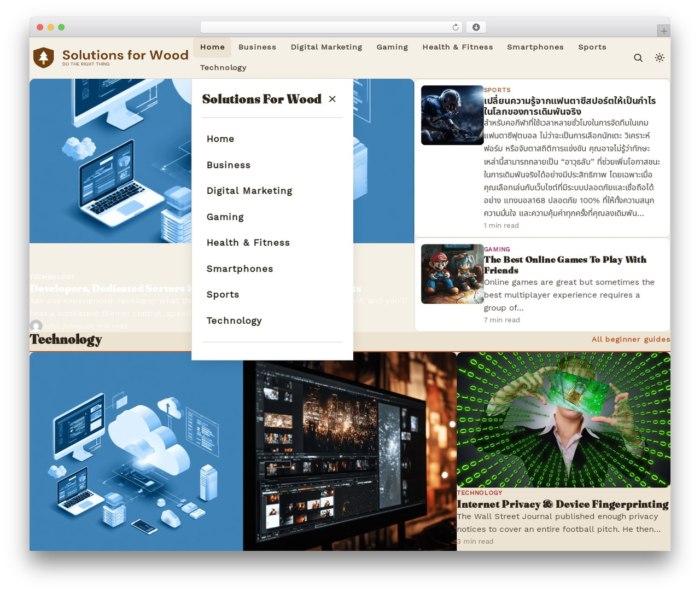Open Technology in the top navigation bar
This screenshot has width=700, height=593.
point(223,67)
